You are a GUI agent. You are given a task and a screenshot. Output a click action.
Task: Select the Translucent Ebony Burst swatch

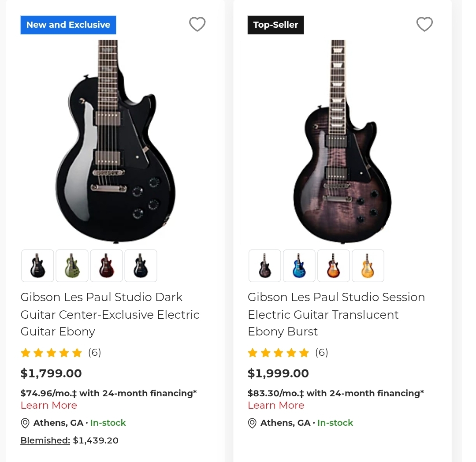coord(265,266)
